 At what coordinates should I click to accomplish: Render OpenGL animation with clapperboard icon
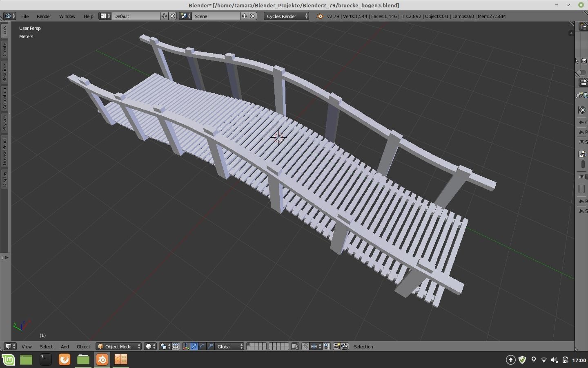345,346
